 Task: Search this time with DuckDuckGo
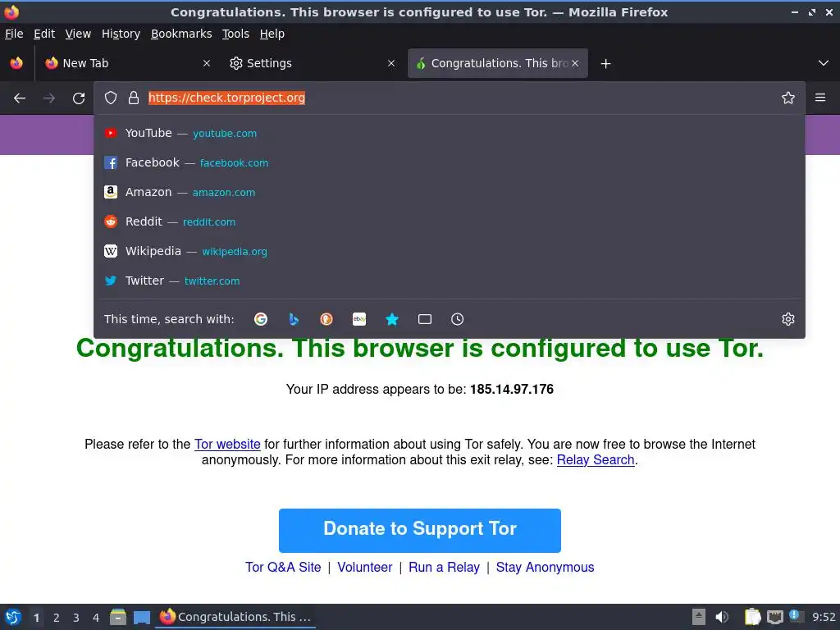pos(326,319)
